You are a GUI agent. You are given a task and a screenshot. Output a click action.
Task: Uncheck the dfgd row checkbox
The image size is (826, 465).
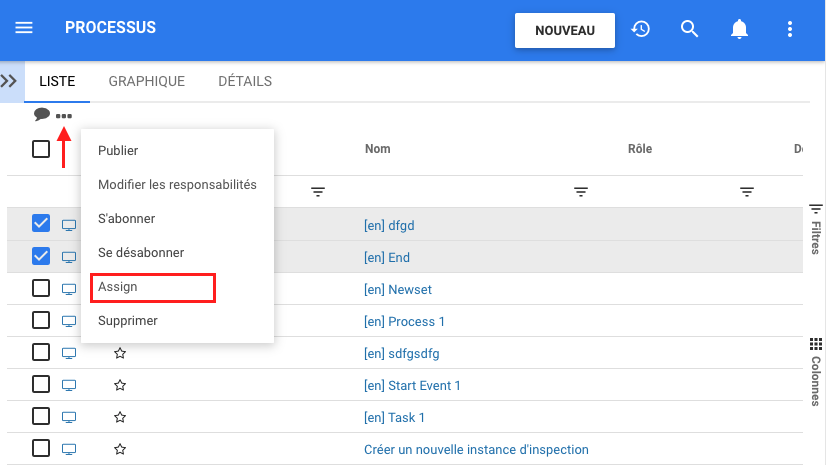coord(41,224)
